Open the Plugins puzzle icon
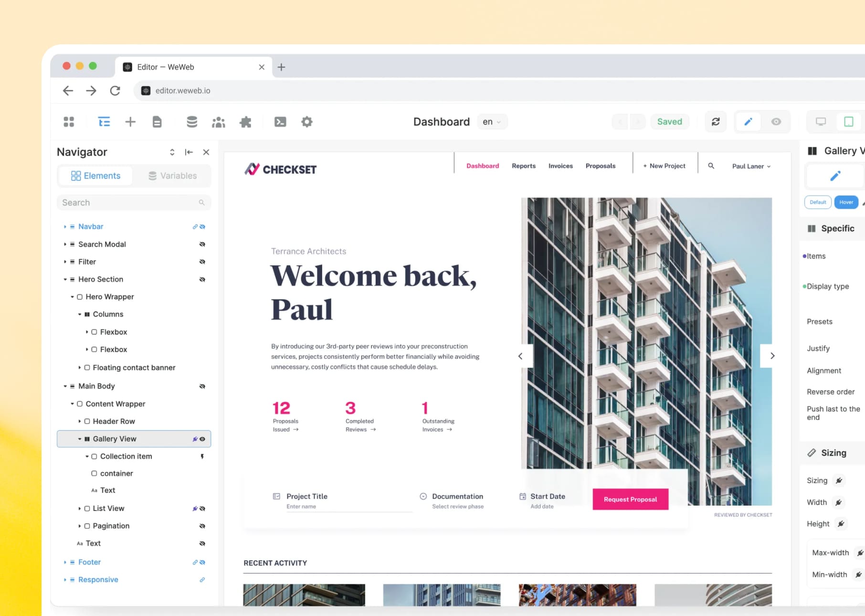Viewport: 865px width, 616px height. point(245,122)
